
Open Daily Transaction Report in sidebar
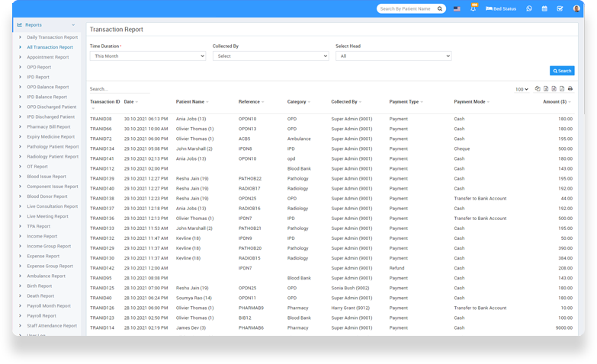[52, 37]
